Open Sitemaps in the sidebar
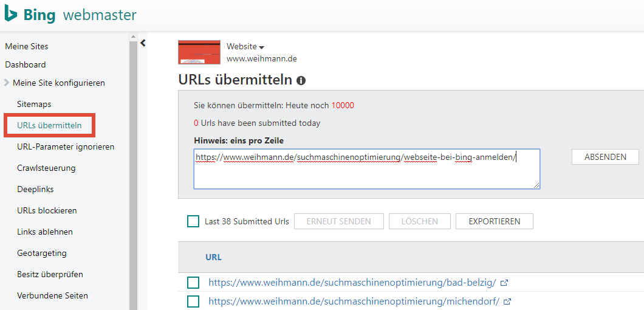 pos(34,104)
